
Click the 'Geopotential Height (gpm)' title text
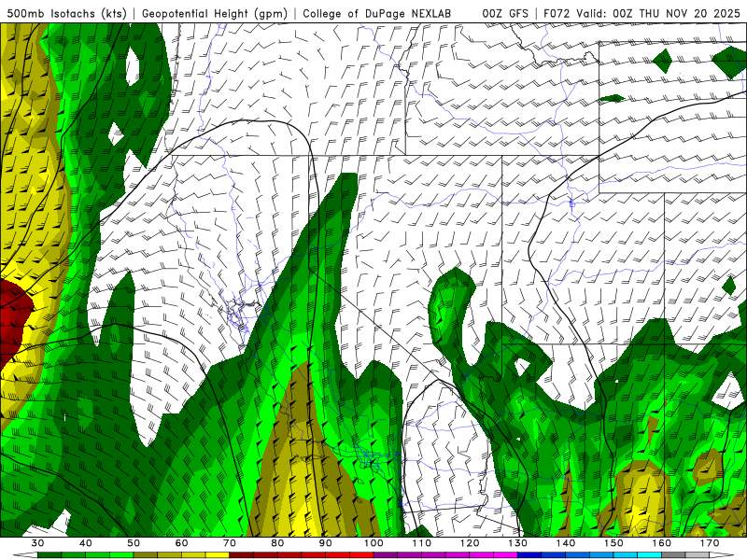(215, 13)
